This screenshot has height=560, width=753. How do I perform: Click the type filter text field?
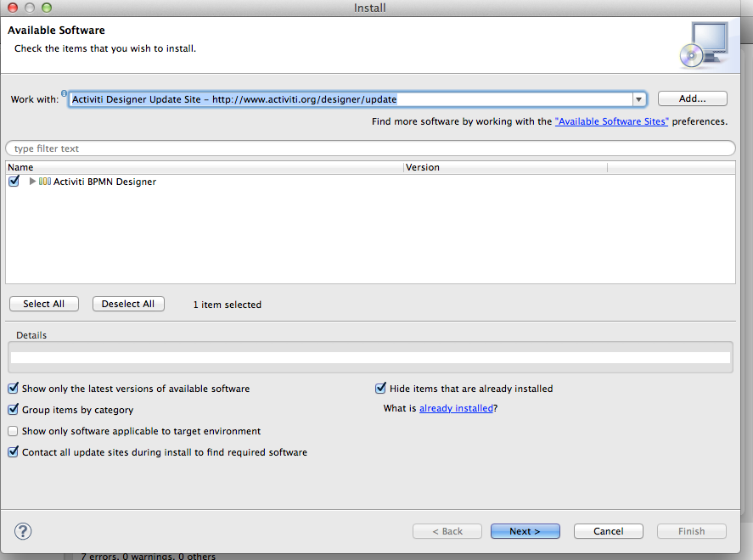click(x=370, y=148)
